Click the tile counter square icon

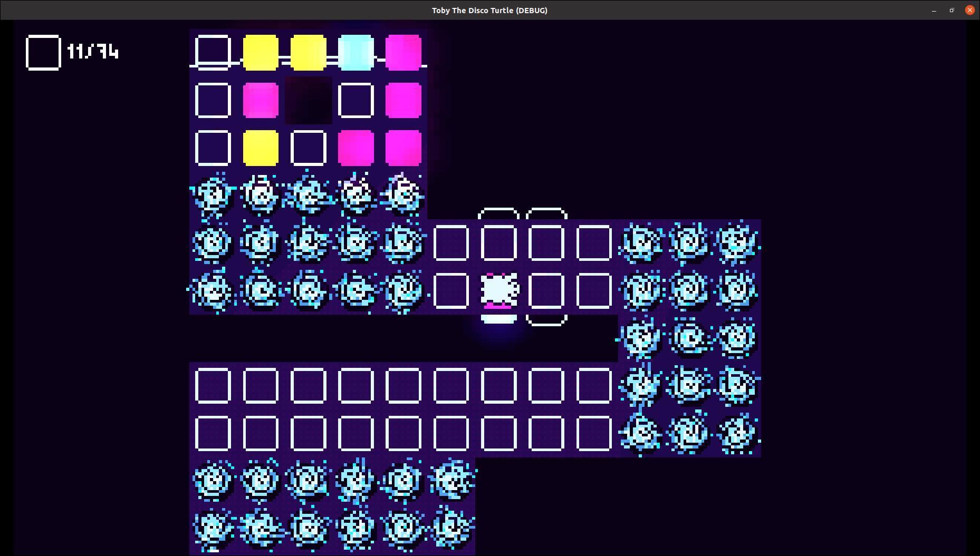[x=43, y=52]
